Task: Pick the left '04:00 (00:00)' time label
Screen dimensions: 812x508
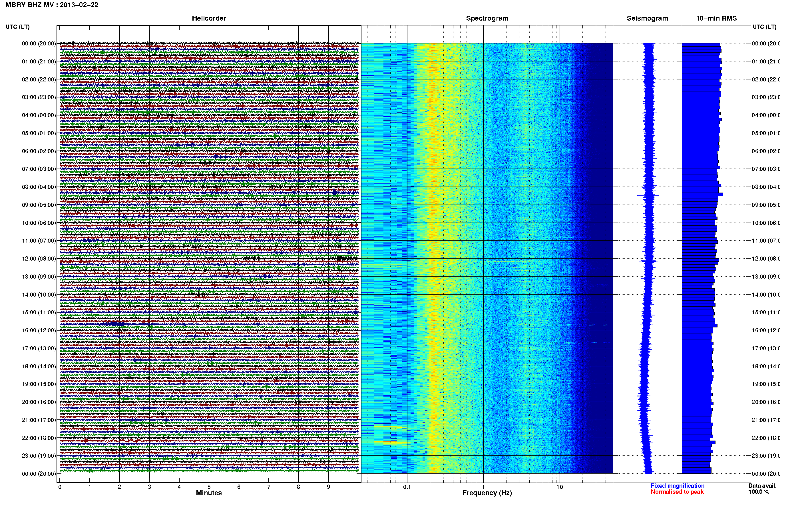Action: (39, 115)
